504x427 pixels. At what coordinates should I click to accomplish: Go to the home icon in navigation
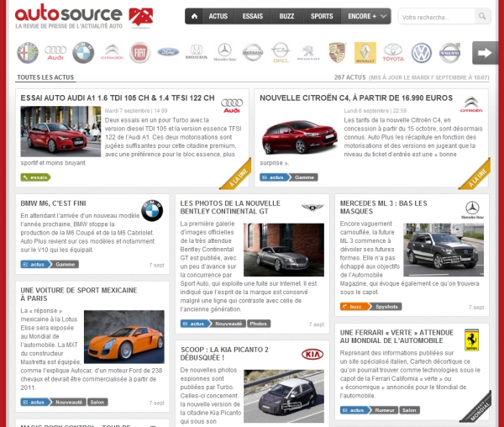[x=194, y=16]
